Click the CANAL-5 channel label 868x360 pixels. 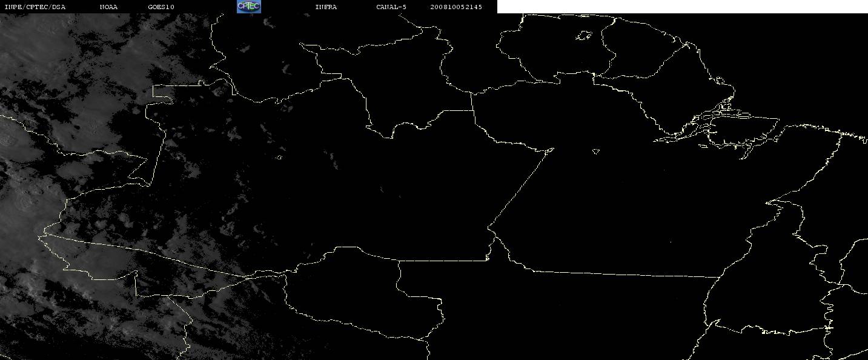coord(391,7)
